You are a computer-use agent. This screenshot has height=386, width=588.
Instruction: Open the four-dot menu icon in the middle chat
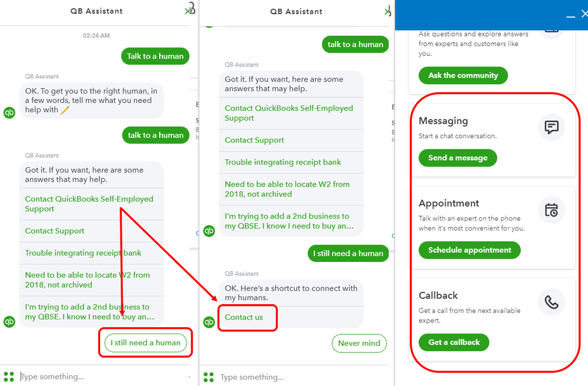(208, 377)
